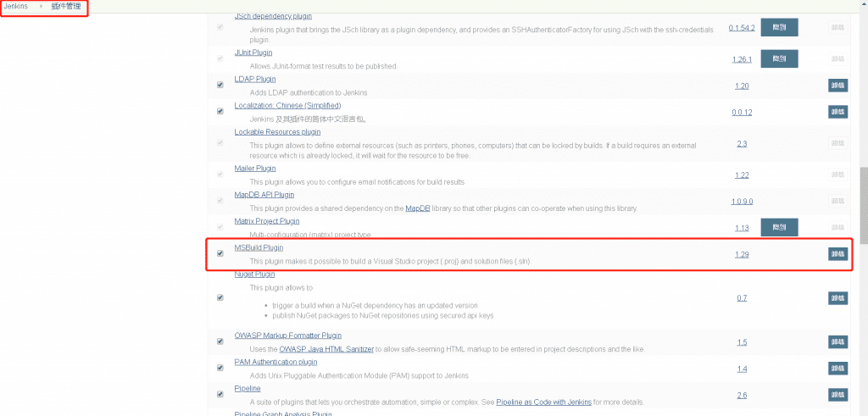Toggle the OWASP Markup Formatter checkbox

click(220, 341)
